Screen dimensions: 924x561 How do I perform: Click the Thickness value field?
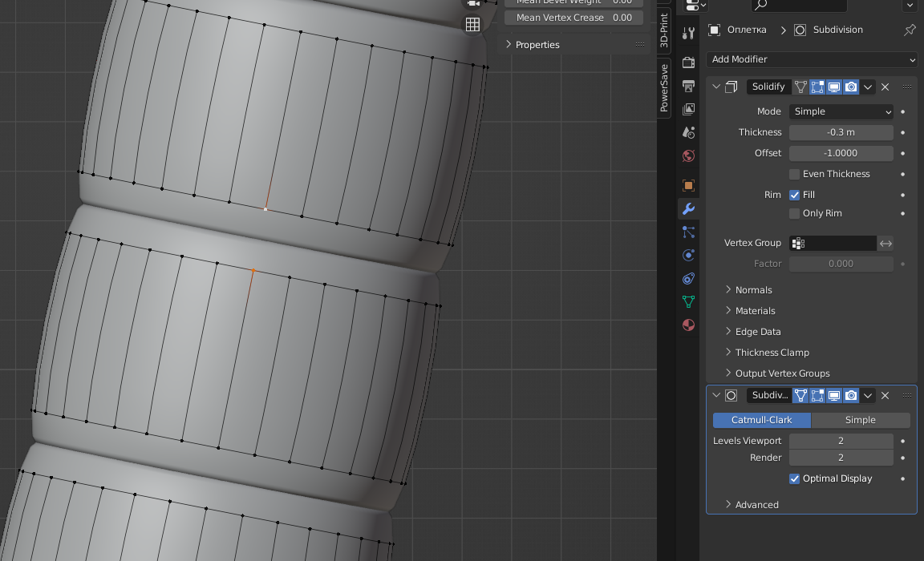click(x=841, y=132)
